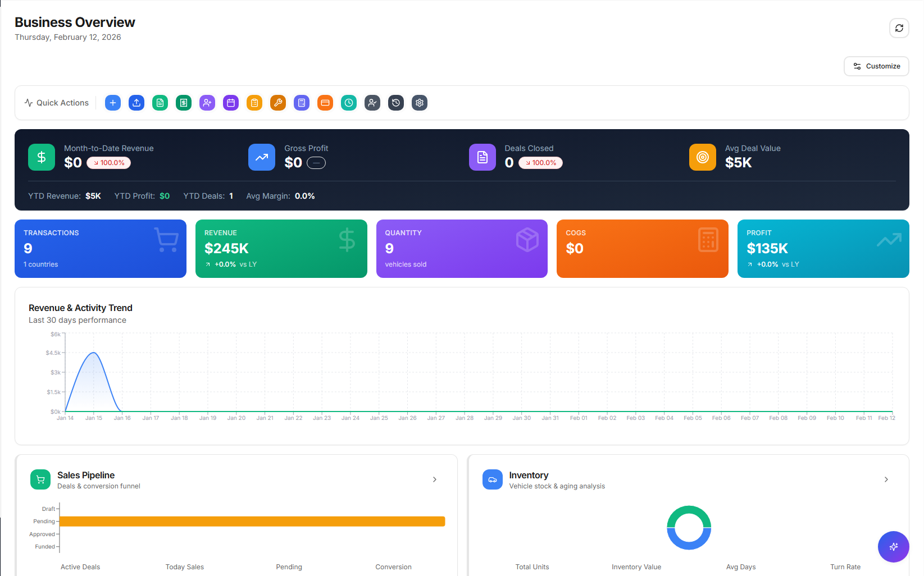This screenshot has width=924, height=576.
Task: Click the orange Pending bar in pipeline chart
Action: pos(252,522)
